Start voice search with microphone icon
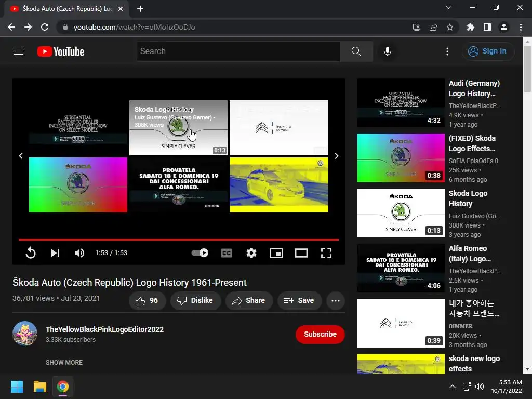 (387, 51)
